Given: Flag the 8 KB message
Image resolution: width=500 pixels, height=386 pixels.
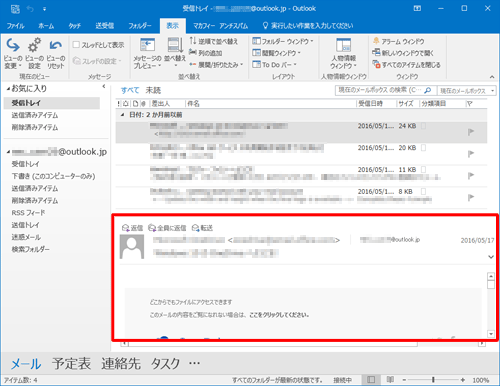Looking at the screenshot, I should (471, 197).
